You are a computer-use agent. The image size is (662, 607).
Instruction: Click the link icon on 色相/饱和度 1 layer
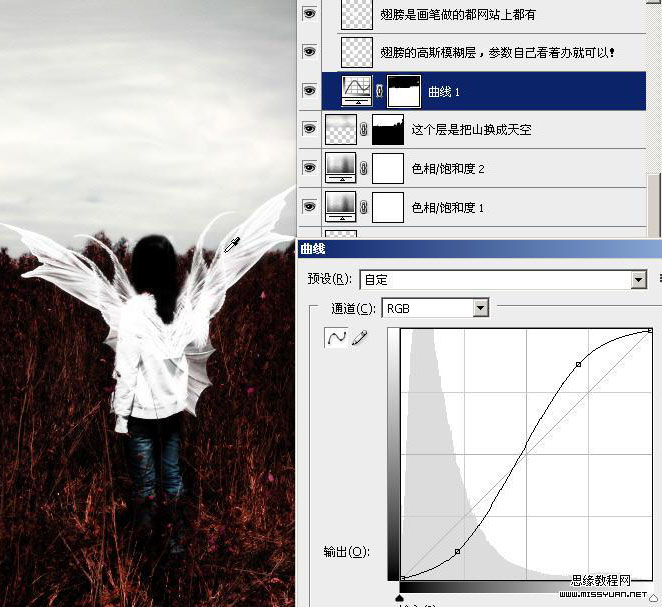pyautogui.click(x=364, y=207)
